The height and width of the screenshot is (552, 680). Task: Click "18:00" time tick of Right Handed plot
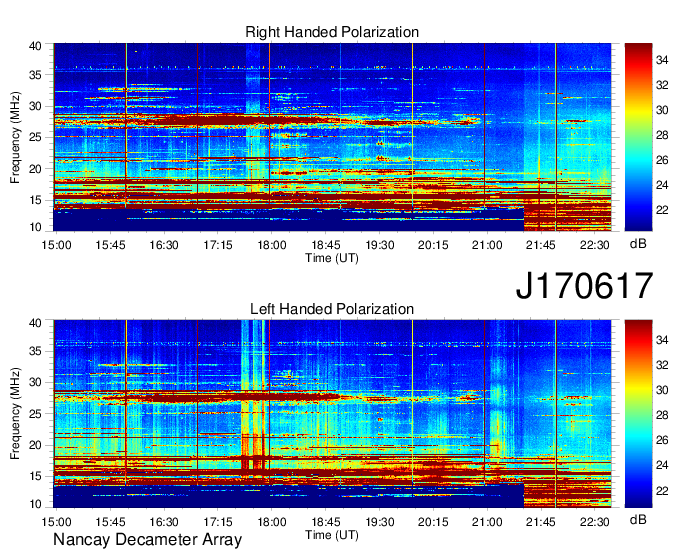point(272,245)
